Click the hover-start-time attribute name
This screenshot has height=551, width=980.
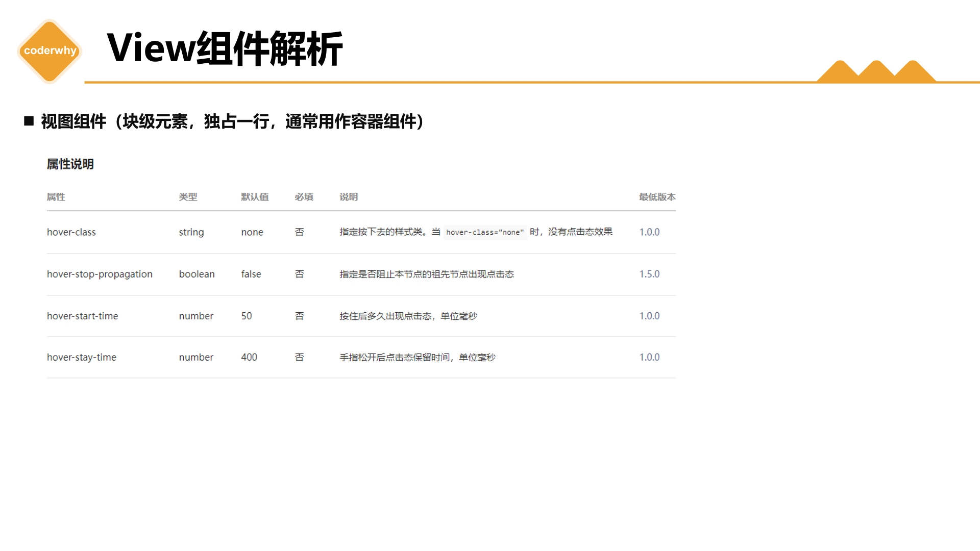[82, 316]
